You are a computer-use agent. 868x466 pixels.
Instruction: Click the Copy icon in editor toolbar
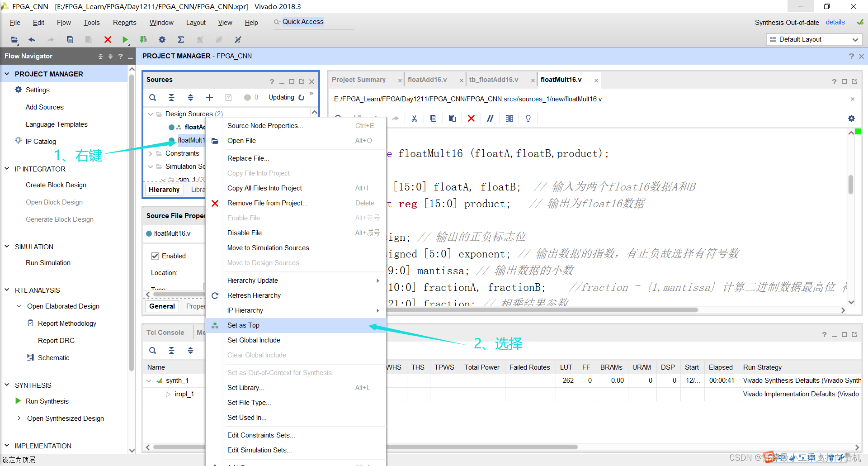[x=433, y=118]
